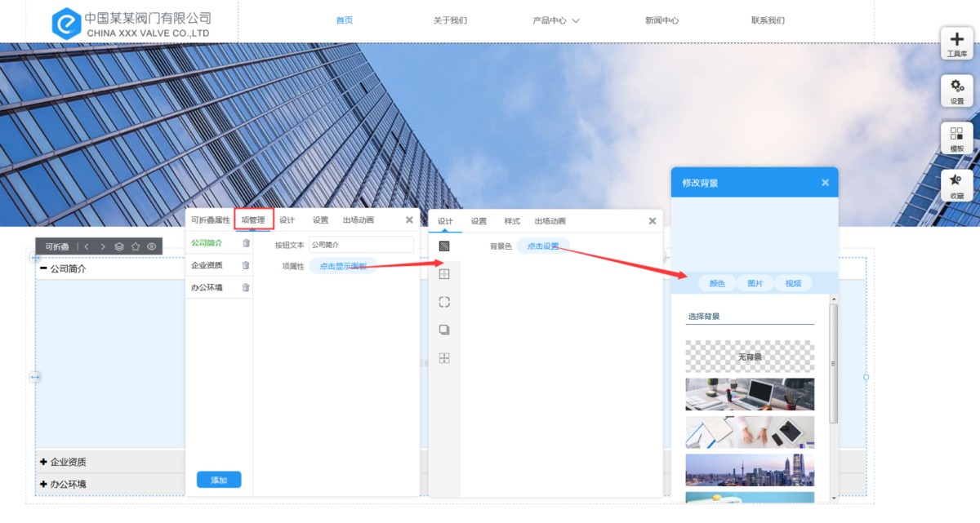Switch to the 项管理 tab
Screen dimensions: 980x523
pos(253,220)
